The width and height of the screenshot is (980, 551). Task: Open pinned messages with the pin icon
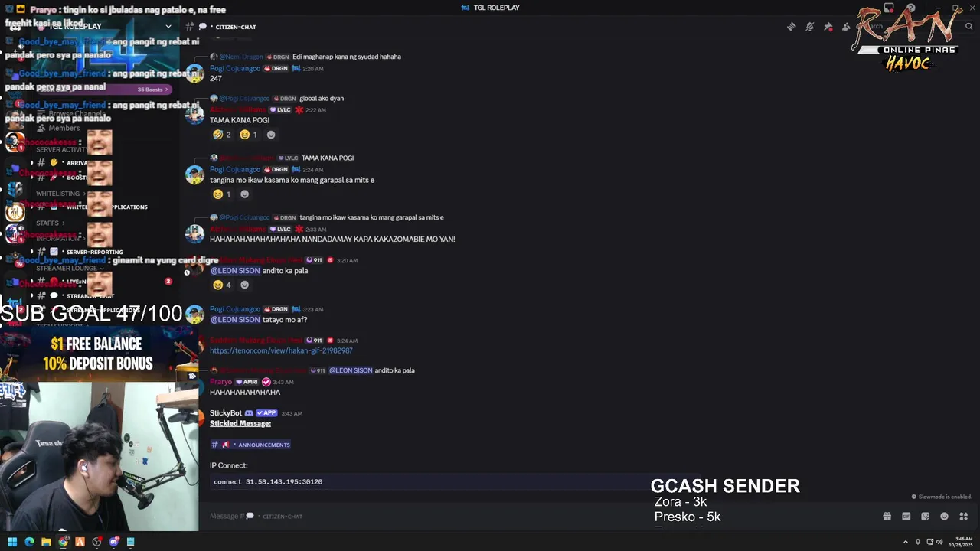point(828,27)
